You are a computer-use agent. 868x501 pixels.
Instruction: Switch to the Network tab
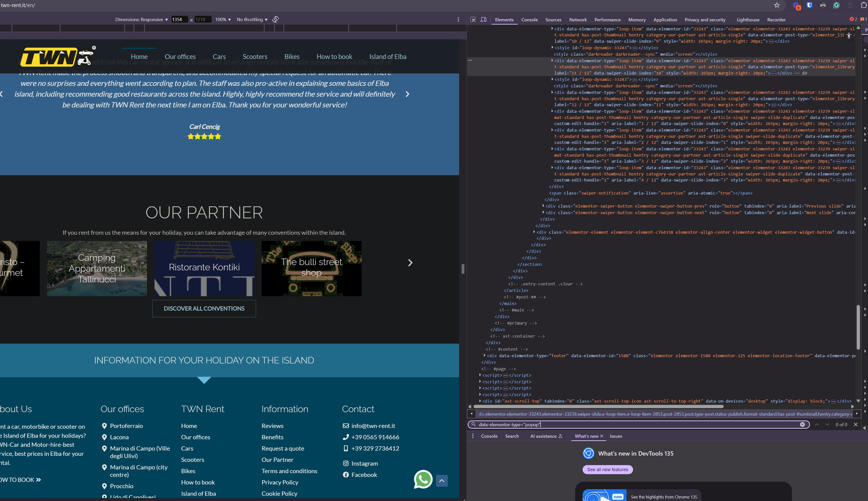tap(578, 20)
